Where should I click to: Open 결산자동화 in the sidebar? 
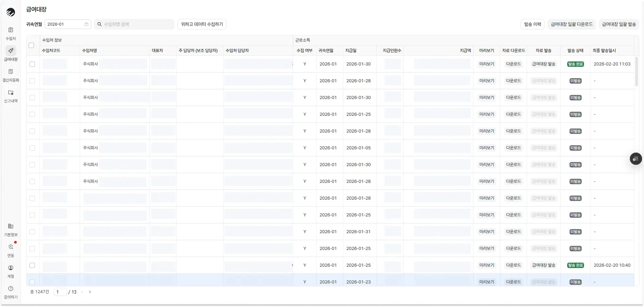11,72
